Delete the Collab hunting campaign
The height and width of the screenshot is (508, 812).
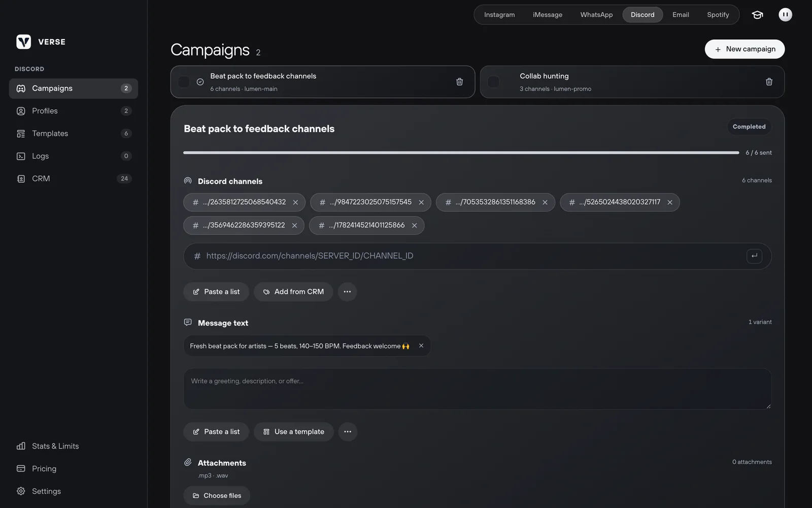point(769,82)
